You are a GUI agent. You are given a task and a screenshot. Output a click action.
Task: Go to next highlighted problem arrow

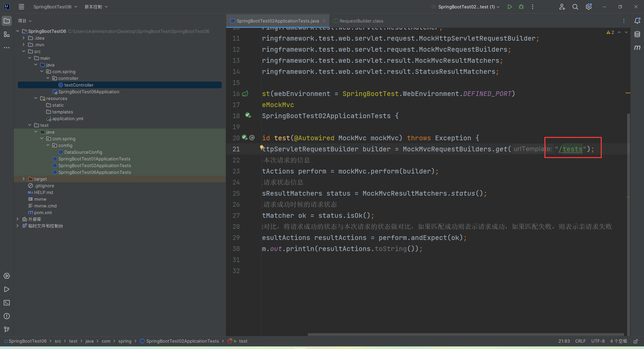[626, 32]
